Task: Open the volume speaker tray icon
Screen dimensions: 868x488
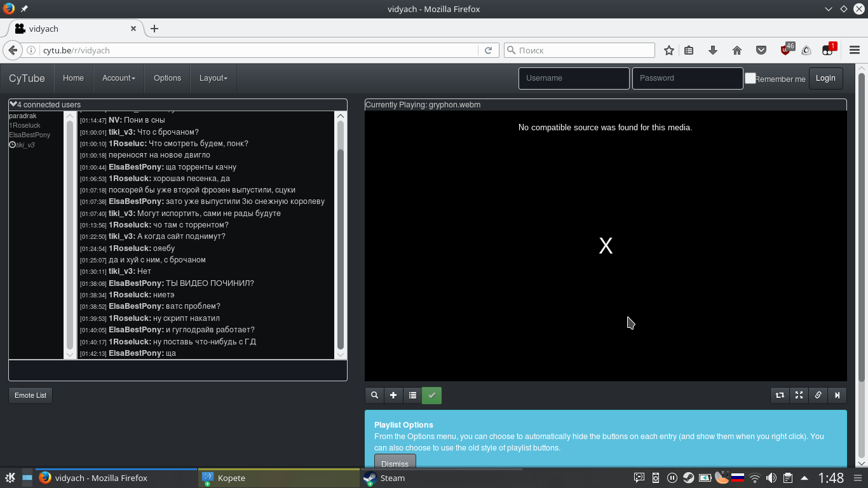Action: pyautogui.click(x=771, y=478)
